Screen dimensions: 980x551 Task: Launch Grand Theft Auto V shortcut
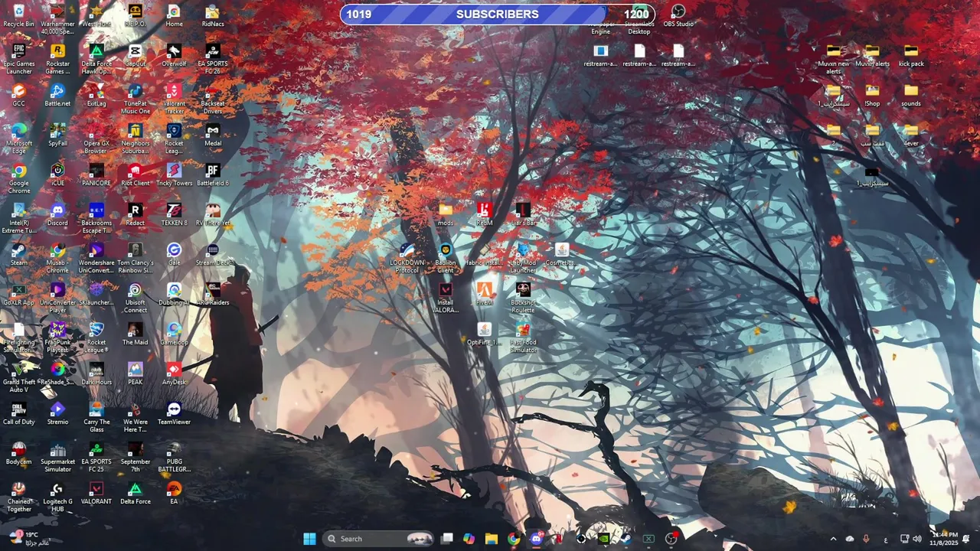tap(18, 377)
